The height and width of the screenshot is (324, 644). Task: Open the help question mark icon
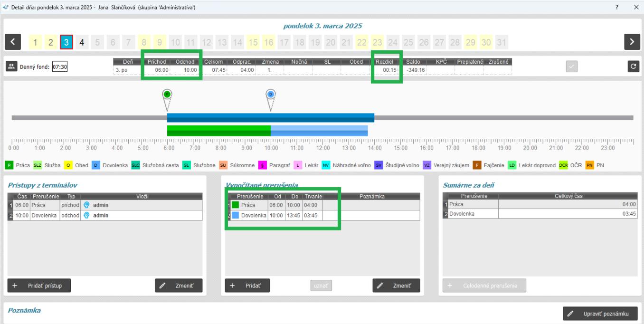click(617, 7)
